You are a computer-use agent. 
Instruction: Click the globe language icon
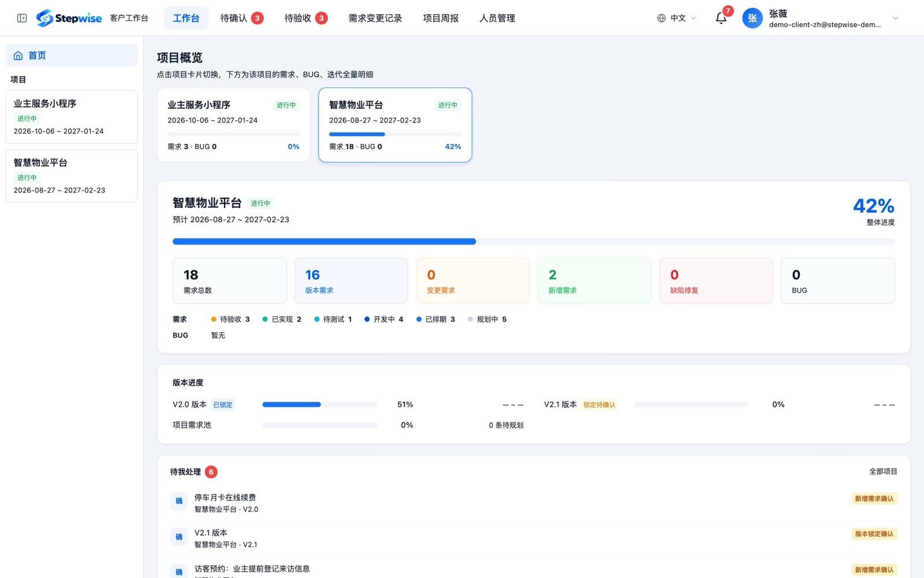click(661, 18)
